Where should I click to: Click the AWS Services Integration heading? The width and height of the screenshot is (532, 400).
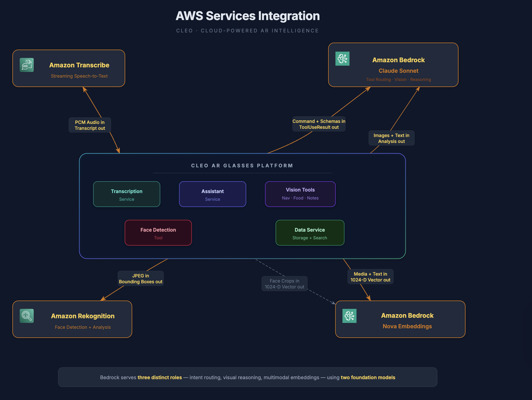(x=247, y=16)
